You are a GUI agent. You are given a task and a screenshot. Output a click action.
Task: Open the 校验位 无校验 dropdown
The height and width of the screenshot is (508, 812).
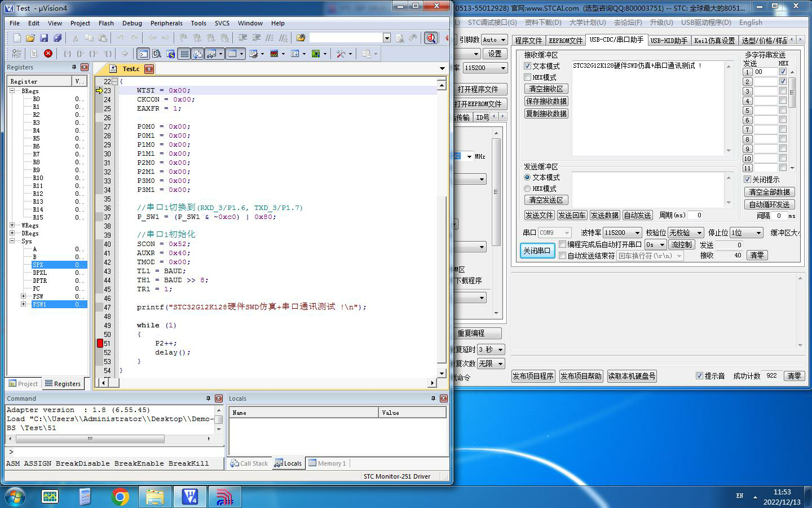point(699,233)
